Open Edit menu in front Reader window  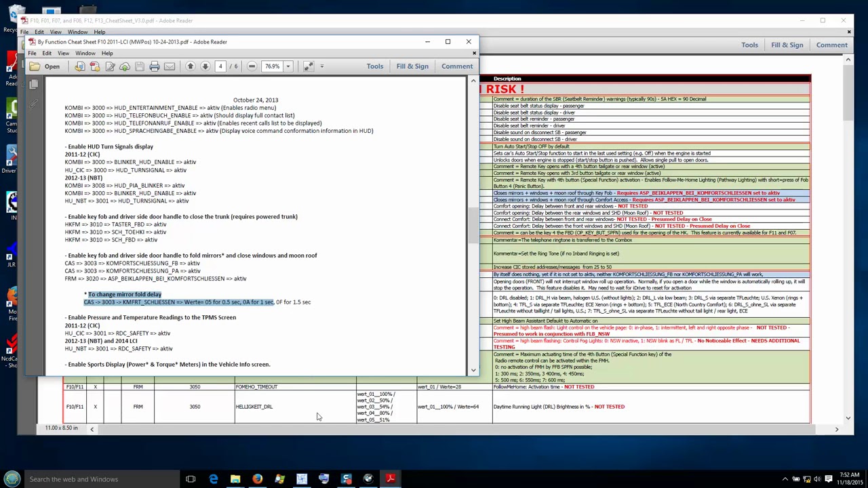(x=47, y=53)
